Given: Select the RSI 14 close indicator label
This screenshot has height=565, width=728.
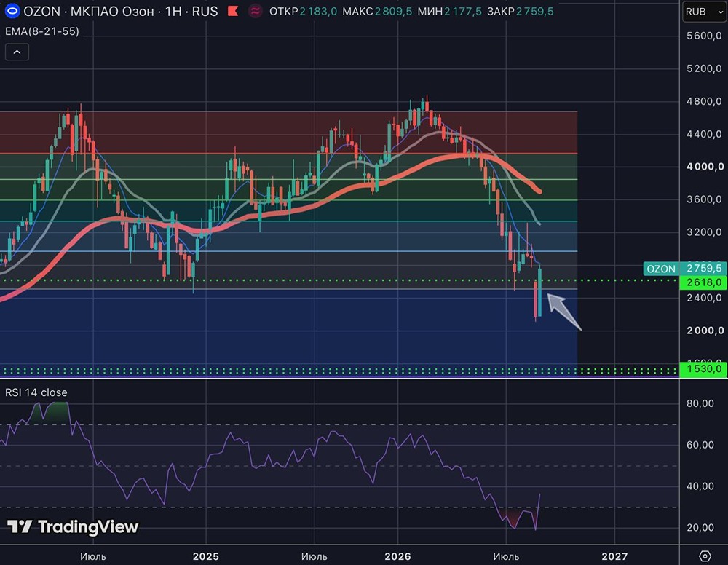Looking at the screenshot, I should 36,392.
